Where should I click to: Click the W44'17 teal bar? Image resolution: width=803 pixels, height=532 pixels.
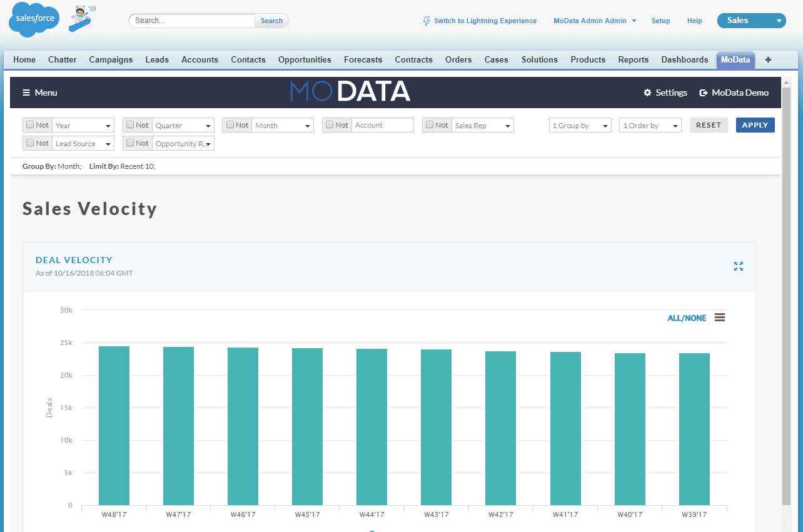point(371,427)
